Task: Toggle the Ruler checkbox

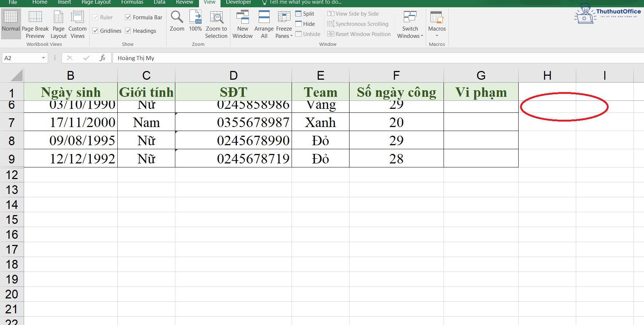Action: [95, 17]
